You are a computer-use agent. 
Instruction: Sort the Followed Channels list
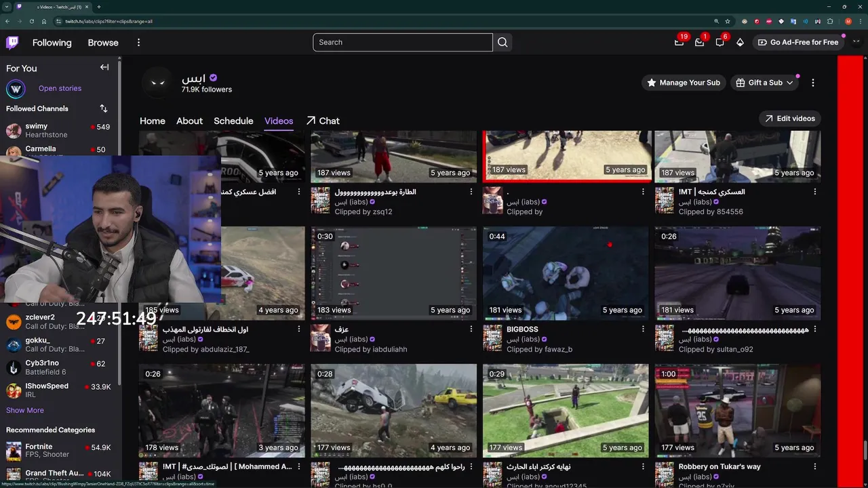104,108
